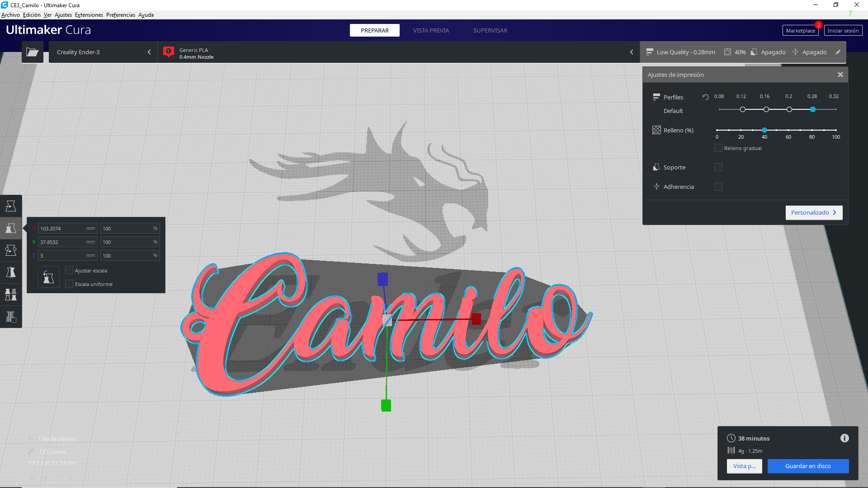Open the Extensiones menu
This screenshot has width=868, height=488.
pos(89,15)
